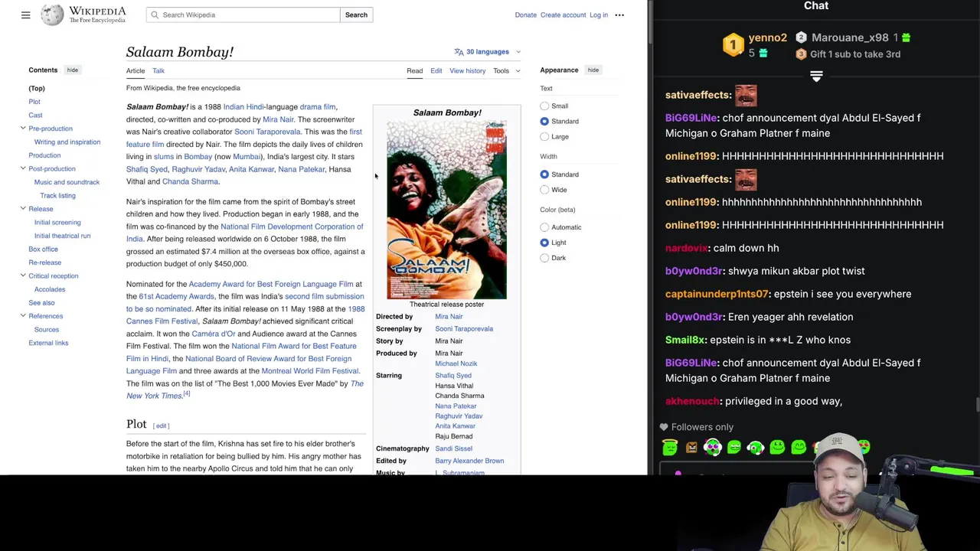Click sativaeffects first laughing face emote
Viewport: 980px width, 551px height.
pos(746,96)
